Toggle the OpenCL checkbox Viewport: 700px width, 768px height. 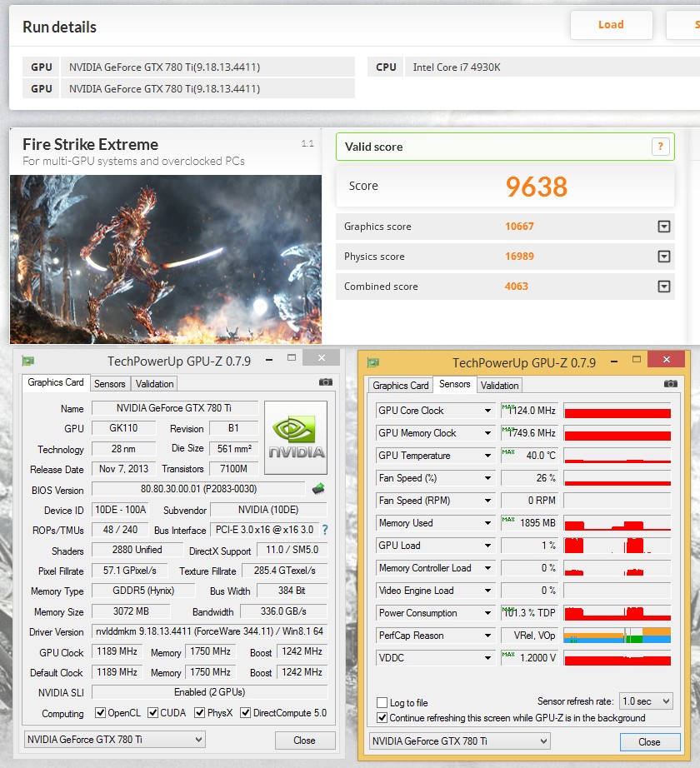coord(101,713)
